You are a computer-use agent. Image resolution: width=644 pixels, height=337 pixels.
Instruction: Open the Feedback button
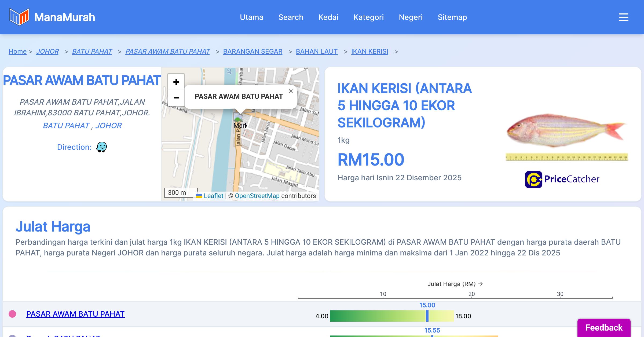pos(604,328)
